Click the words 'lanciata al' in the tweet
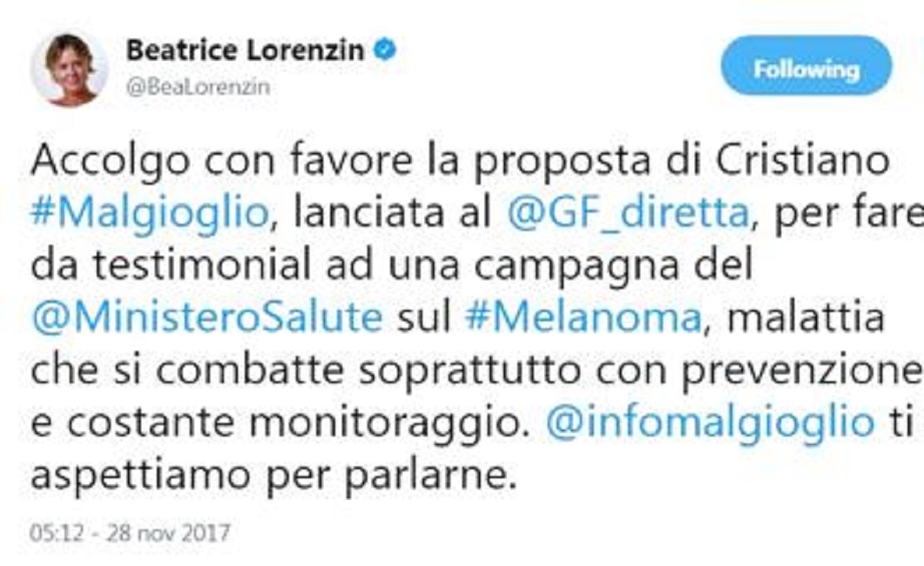The image size is (924, 566). click(x=393, y=212)
